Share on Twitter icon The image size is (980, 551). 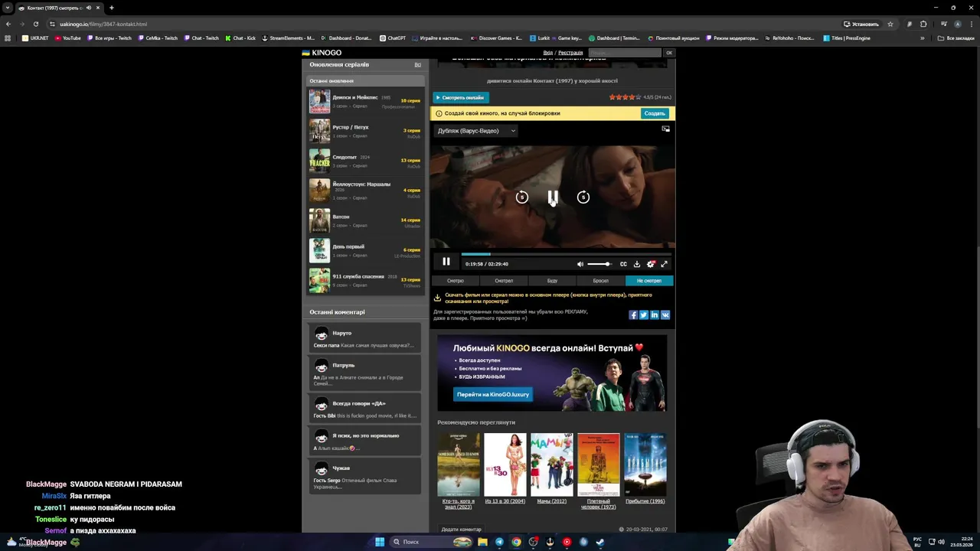pyautogui.click(x=644, y=315)
